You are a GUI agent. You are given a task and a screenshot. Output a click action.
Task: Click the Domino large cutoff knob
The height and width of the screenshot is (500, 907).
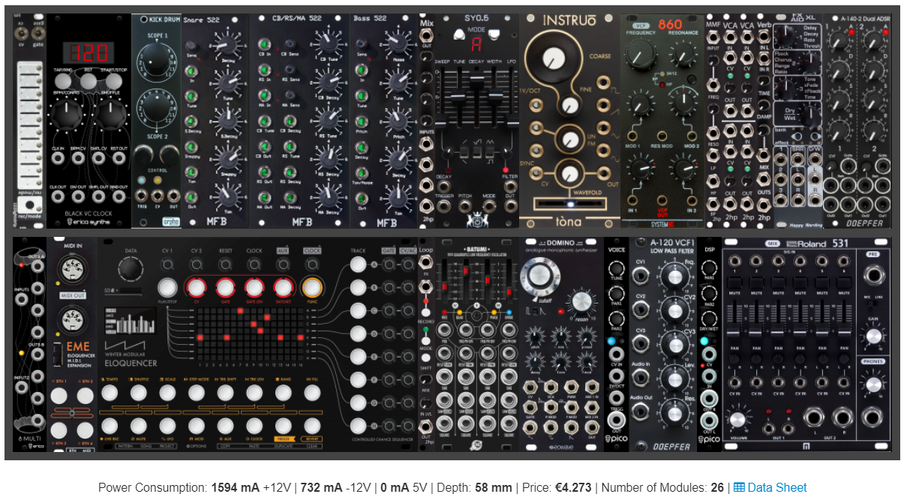coord(540,275)
